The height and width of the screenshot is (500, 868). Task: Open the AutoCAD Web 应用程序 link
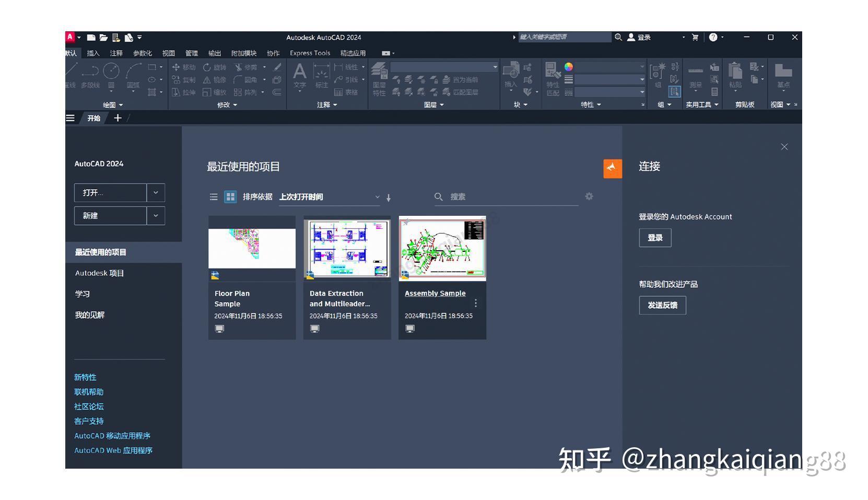coord(113,450)
